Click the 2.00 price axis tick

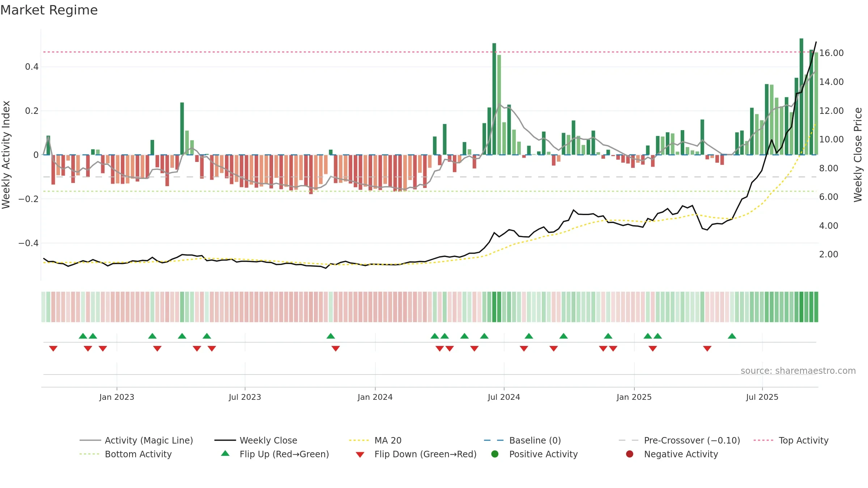pos(829,254)
